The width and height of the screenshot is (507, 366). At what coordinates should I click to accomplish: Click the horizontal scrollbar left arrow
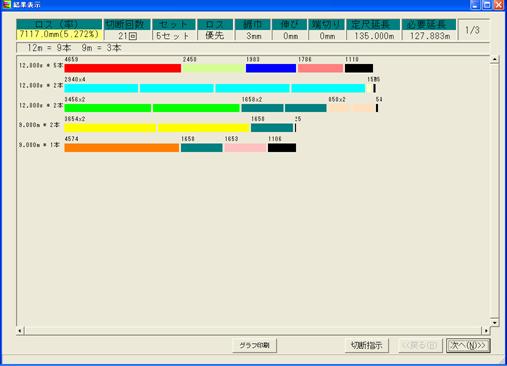(x=20, y=331)
